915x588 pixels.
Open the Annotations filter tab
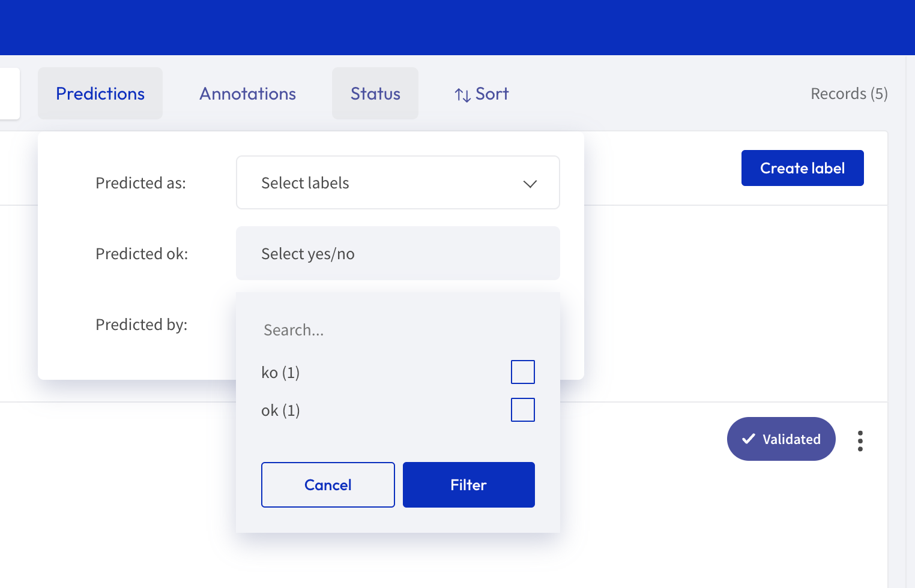pyautogui.click(x=247, y=94)
